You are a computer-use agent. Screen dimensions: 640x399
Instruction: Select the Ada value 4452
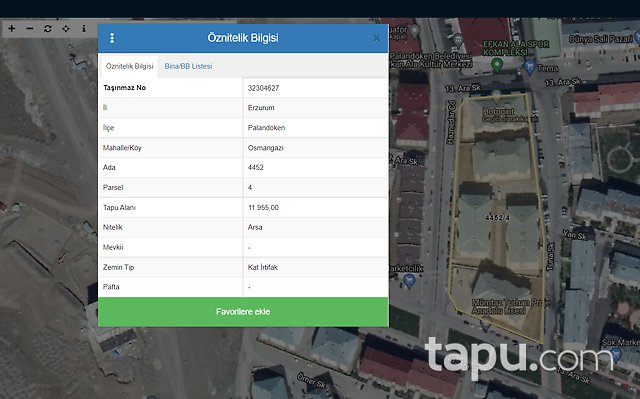[256, 167]
